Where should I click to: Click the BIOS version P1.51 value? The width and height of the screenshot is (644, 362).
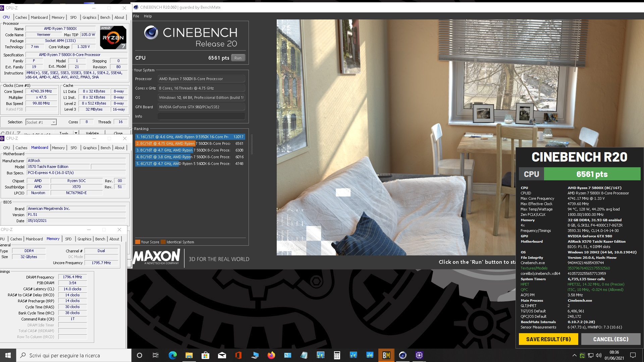point(76,215)
